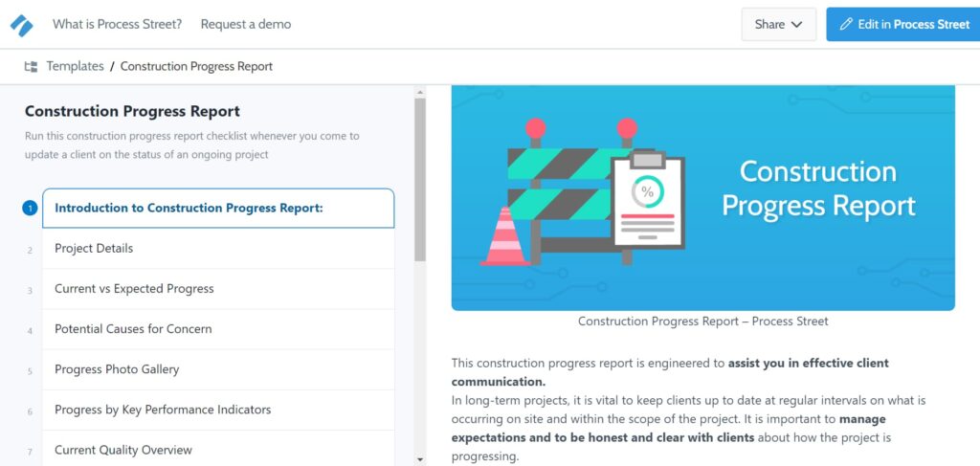
Task: Click the checklist description starting "Run this construction"
Action: click(192, 144)
